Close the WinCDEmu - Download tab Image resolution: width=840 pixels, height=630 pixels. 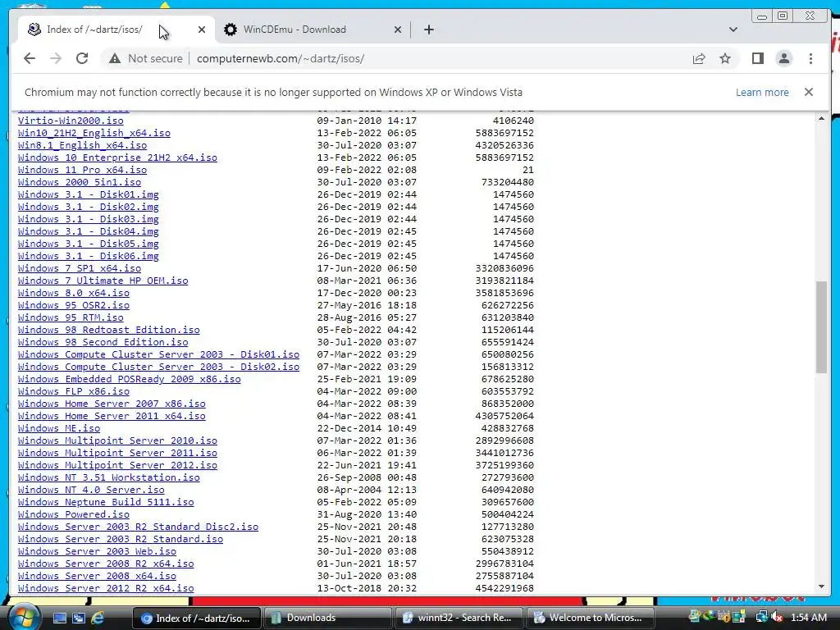tap(398, 30)
